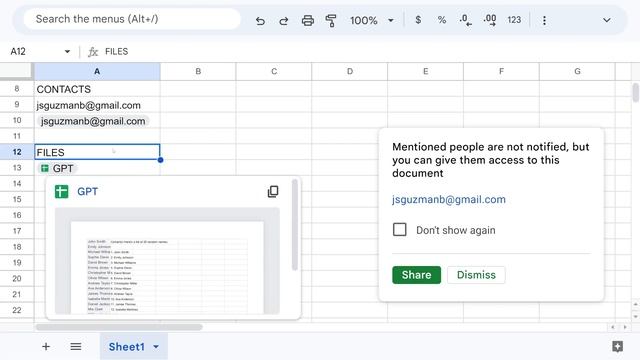Viewport: 640px width, 360px height.
Task: Click the FILES cell A12
Action: click(97, 152)
